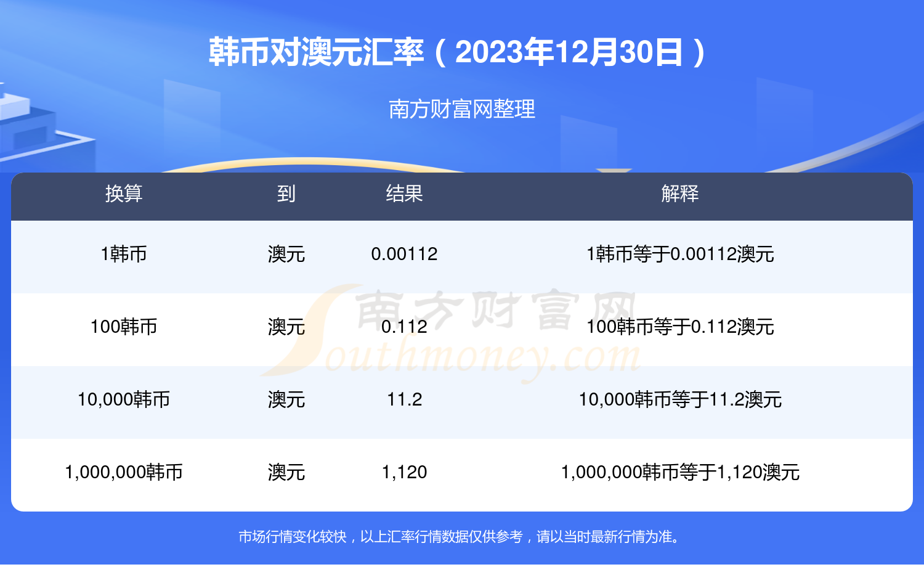The height and width of the screenshot is (567, 924).
Task: Select the result value 0.112
Action: point(404,327)
